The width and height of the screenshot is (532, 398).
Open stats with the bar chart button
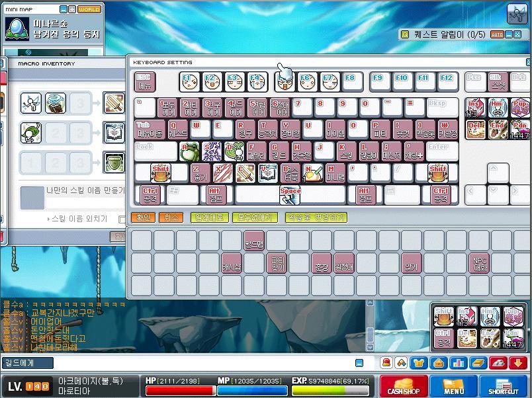[x=459, y=363]
